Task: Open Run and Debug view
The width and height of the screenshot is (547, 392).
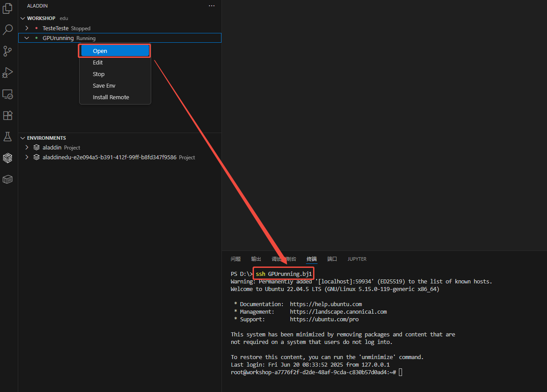Action: 8,73
